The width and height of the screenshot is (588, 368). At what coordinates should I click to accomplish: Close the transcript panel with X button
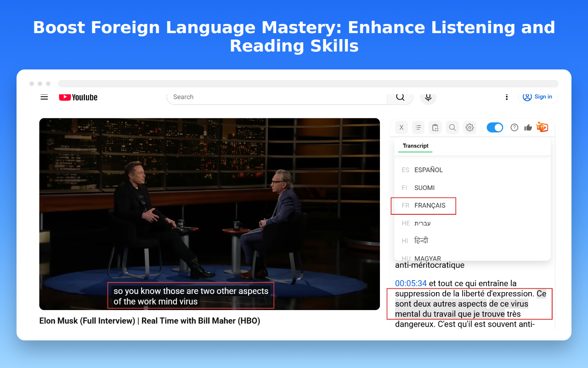tap(401, 127)
